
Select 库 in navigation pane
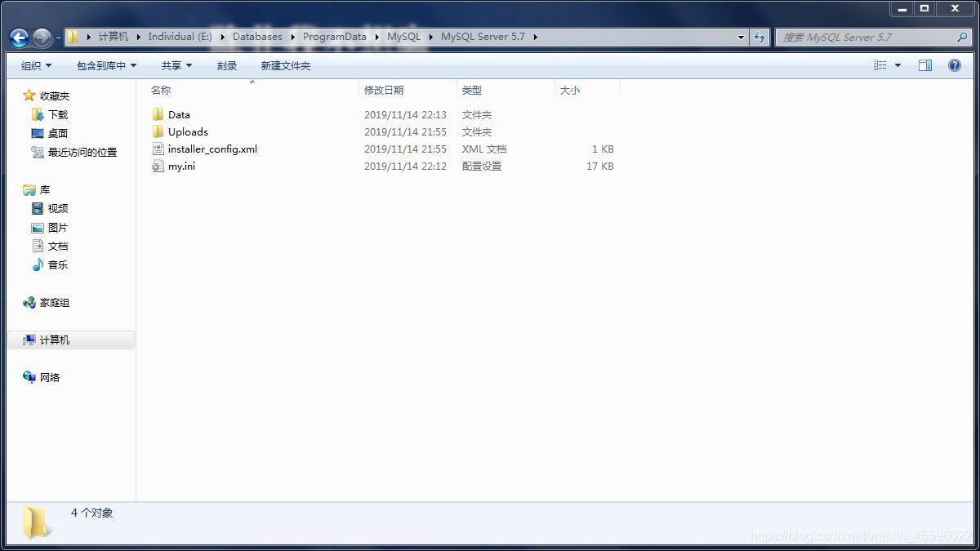pos(45,189)
